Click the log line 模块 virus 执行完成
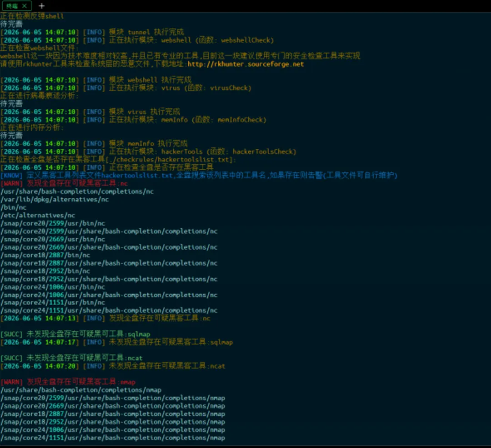The height and width of the screenshot is (448, 491). 90,111
